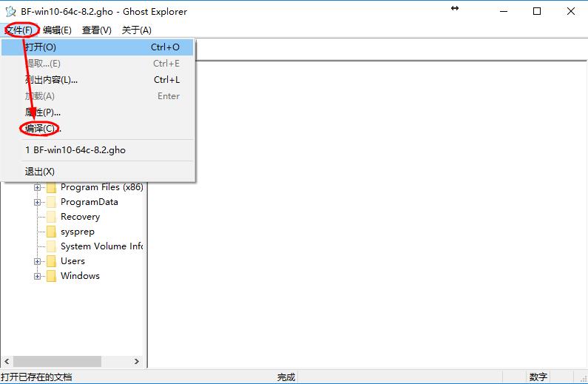Open 属性(P)... from the menu

click(x=98, y=112)
